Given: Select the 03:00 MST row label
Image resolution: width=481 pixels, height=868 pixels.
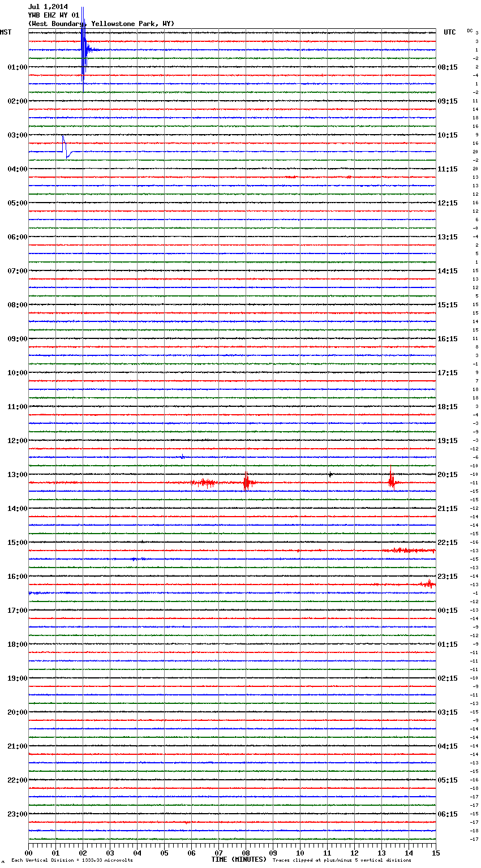Looking at the screenshot, I should tap(18, 135).
